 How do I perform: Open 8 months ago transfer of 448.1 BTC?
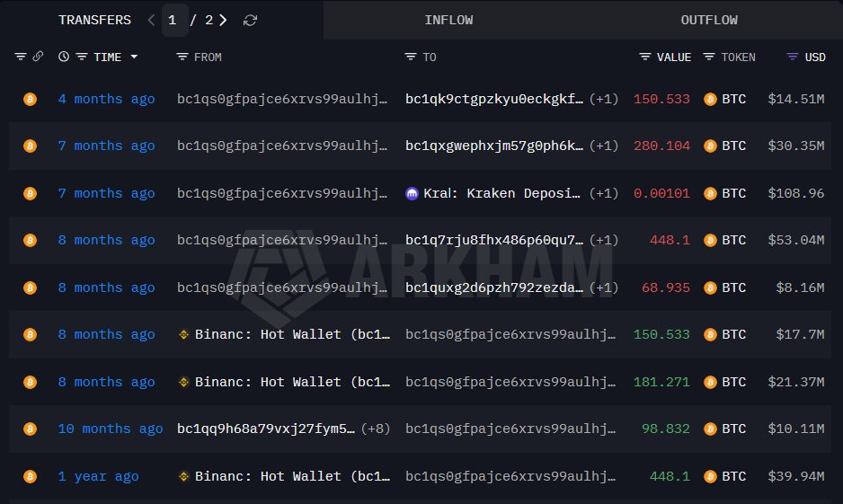click(x=106, y=240)
